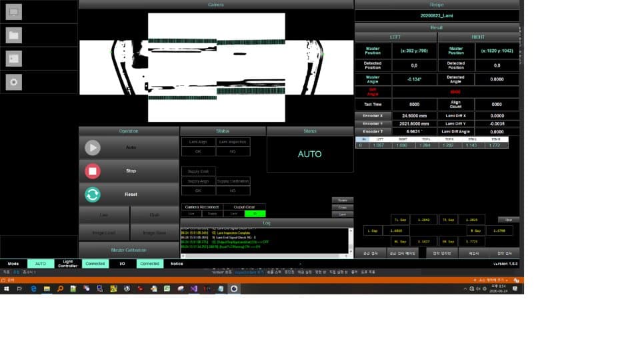The height and width of the screenshot is (359, 644).
Task: Click the taskbar clock showing 2020-06-24
Action: click(x=498, y=288)
